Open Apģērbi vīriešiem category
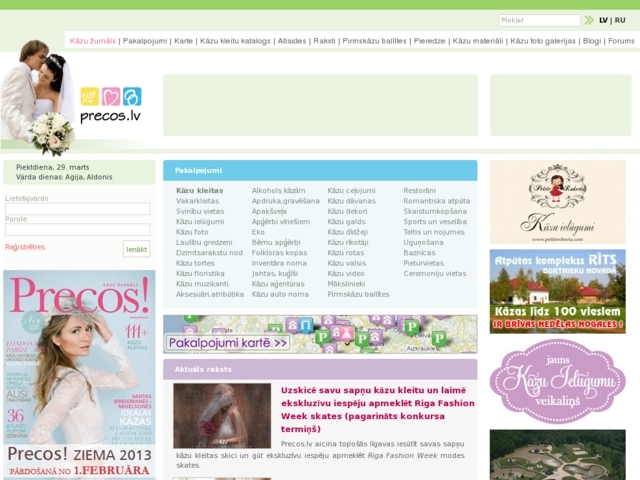 pyautogui.click(x=281, y=222)
